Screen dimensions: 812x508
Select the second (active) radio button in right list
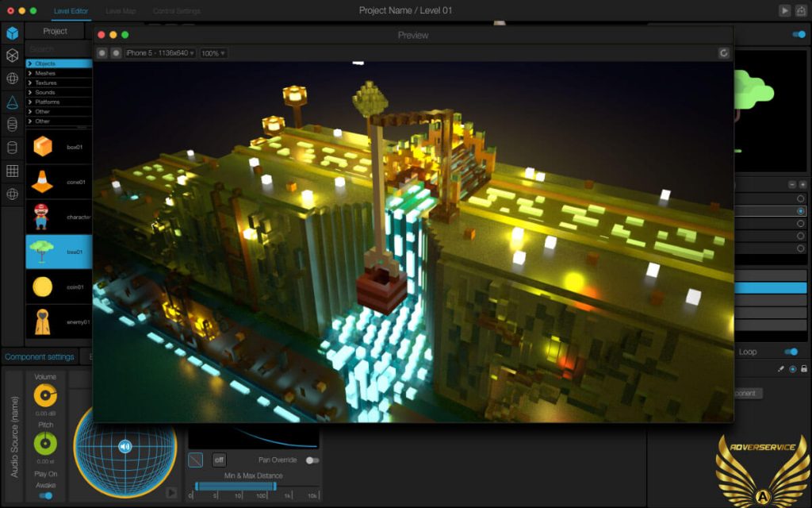[801, 211]
